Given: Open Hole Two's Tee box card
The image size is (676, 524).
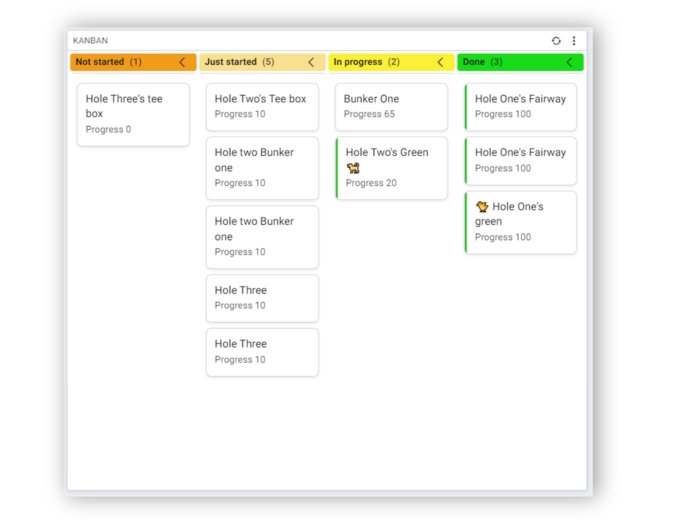Looking at the screenshot, I should (262, 107).
